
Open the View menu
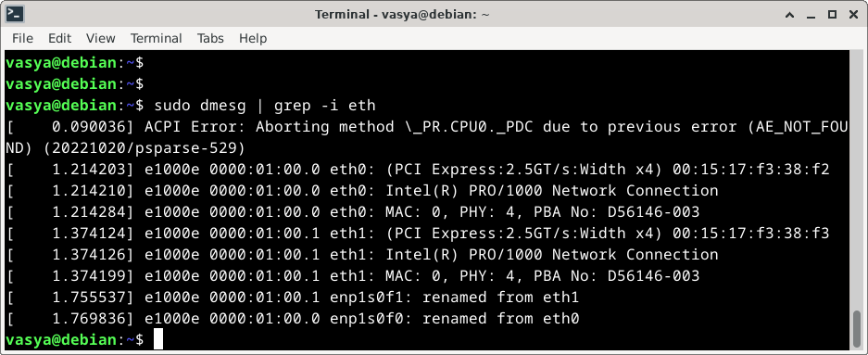(x=101, y=38)
